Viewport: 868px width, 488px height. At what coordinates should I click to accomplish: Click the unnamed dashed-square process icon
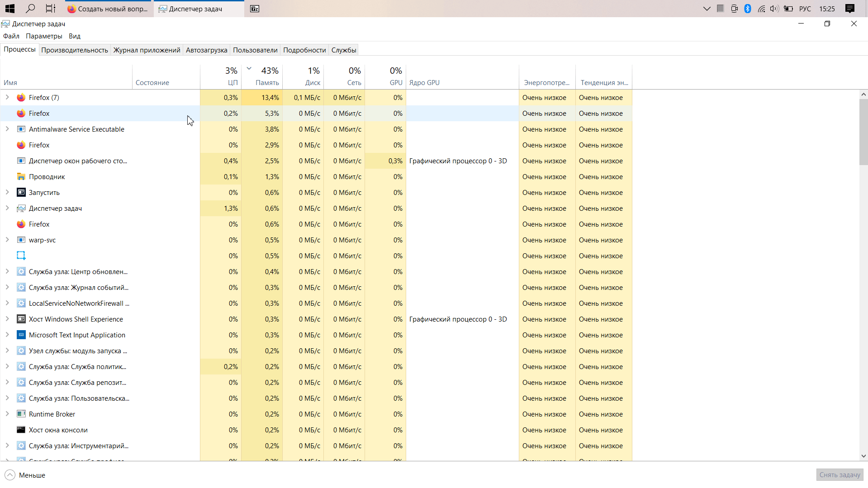pos(21,256)
